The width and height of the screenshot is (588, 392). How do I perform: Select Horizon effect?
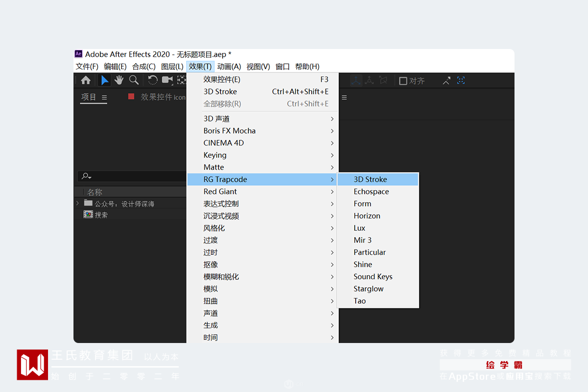tap(378, 216)
